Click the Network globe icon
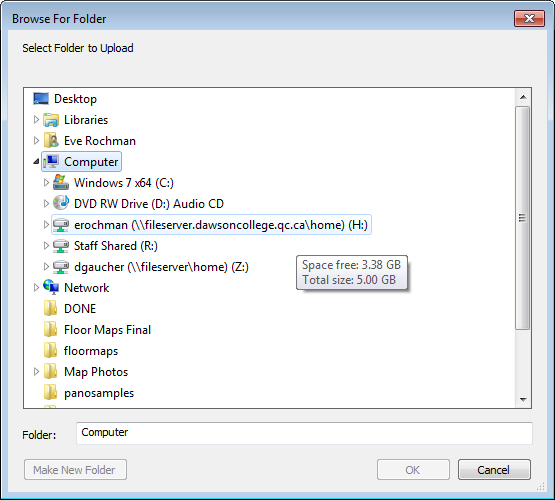Screen dimensions: 555x500 [x=51, y=287]
